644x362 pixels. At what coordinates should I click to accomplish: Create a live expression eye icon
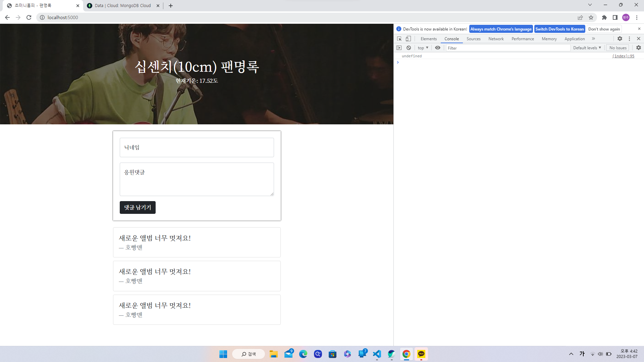tap(438, 48)
